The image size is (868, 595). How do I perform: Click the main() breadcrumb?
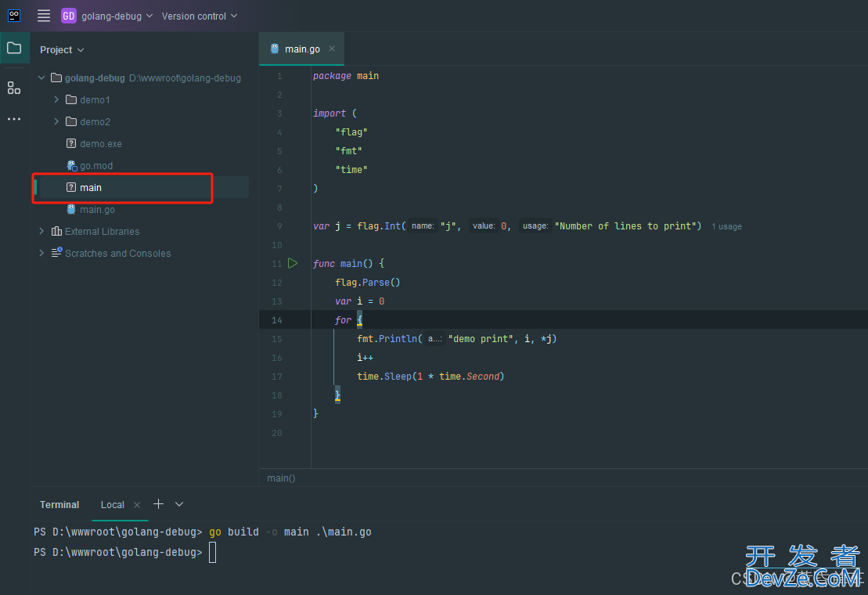pyautogui.click(x=281, y=478)
